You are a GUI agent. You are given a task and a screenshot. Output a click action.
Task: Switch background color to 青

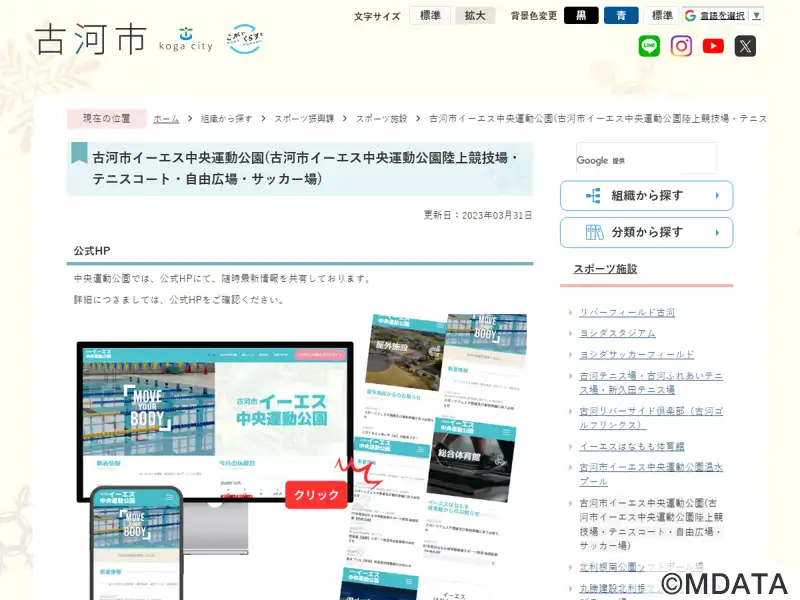coord(621,16)
